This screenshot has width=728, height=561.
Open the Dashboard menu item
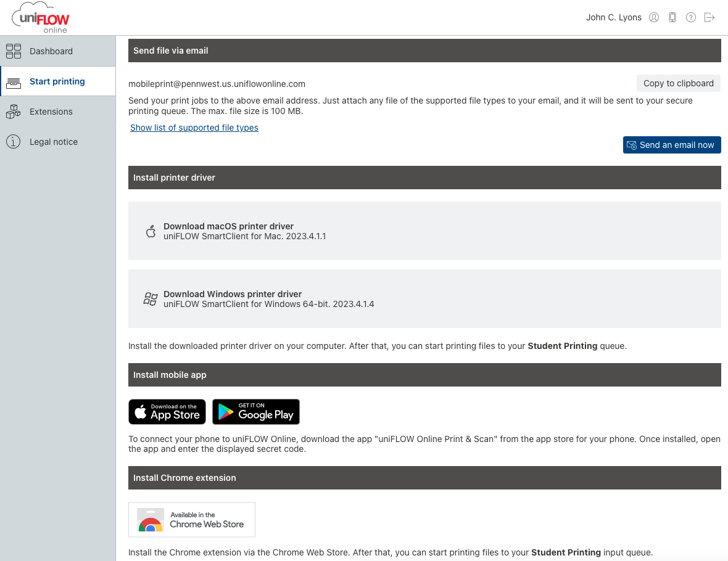pyautogui.click(x=57, y=51)
